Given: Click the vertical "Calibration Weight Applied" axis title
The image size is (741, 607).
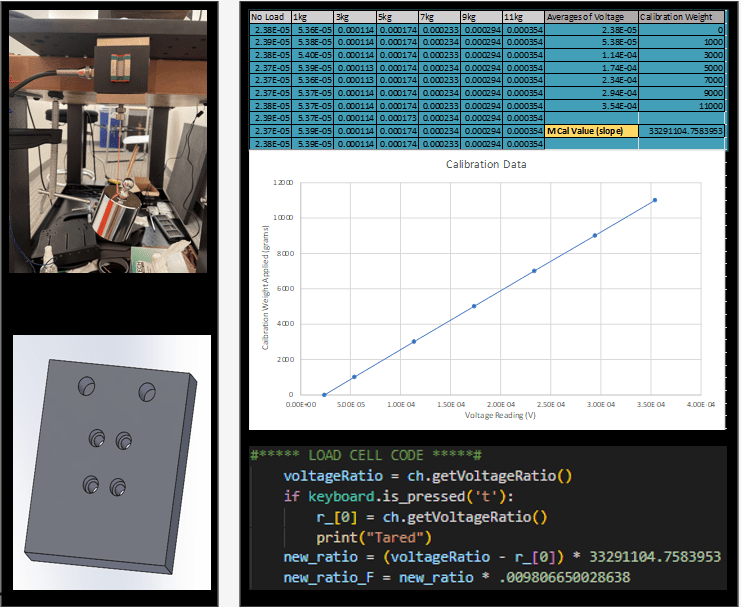Looking at the screenshot, I should 265,290.
